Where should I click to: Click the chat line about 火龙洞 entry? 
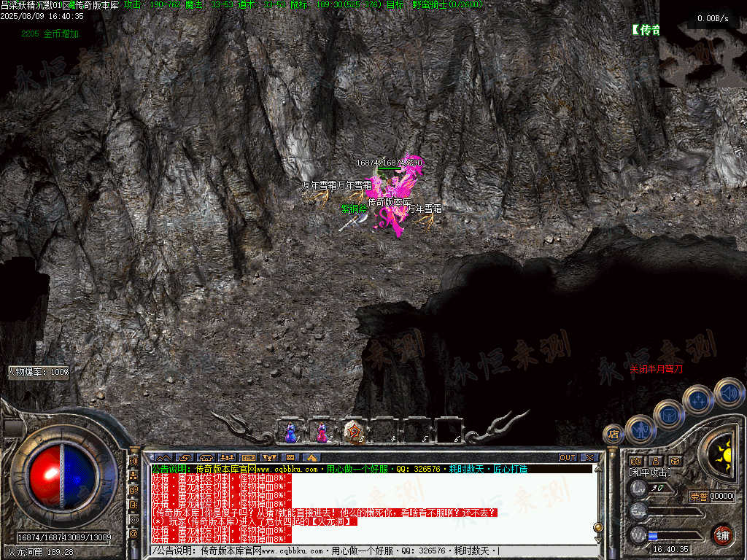click(x=254, y=521)
